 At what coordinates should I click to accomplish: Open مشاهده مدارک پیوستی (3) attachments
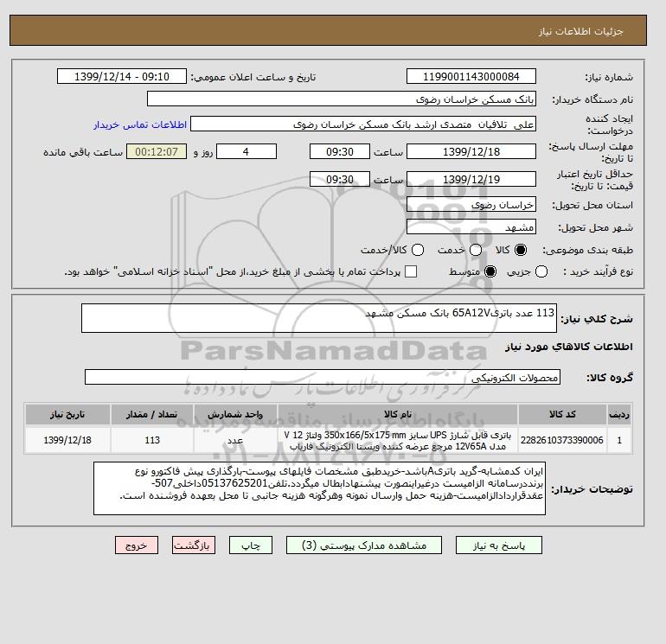tap(364, 545)
